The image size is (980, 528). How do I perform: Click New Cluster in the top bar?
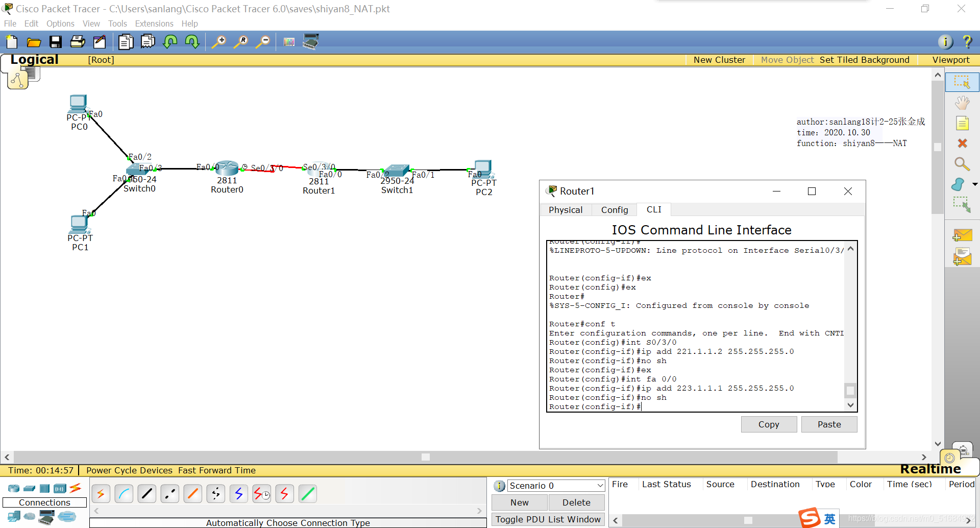(x=719, y=60)
